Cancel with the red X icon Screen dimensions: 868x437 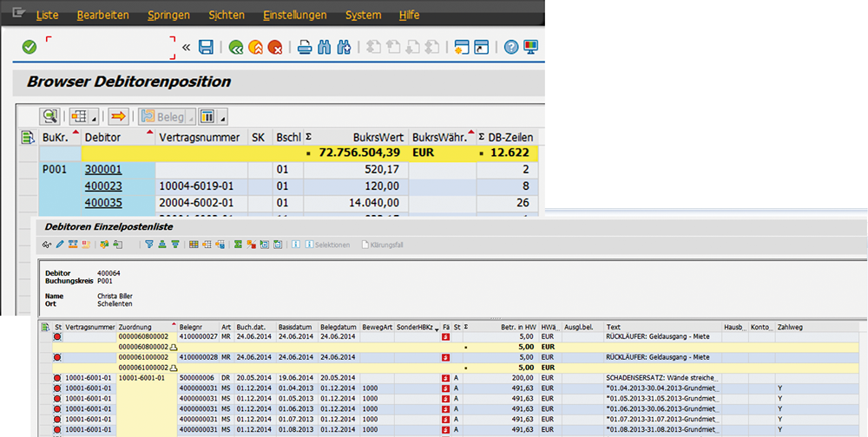click(x=275, y=47)
